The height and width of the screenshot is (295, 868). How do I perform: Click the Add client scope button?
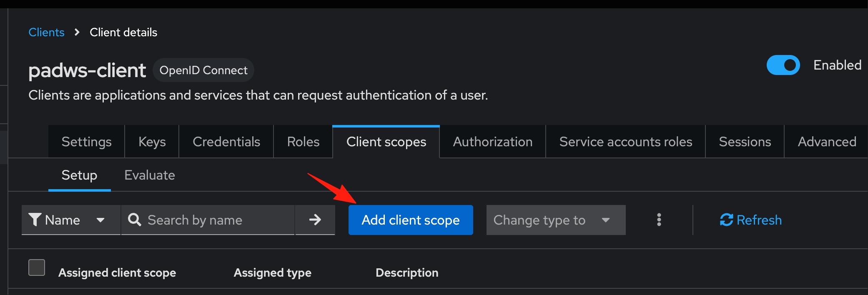411,220
